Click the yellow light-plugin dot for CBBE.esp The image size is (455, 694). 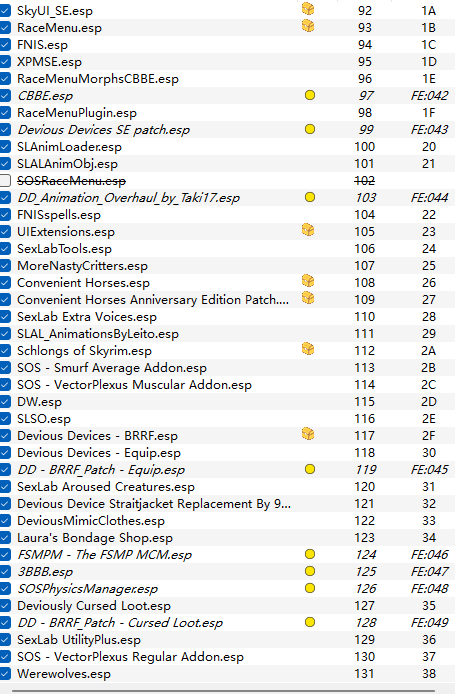[310, 95]
